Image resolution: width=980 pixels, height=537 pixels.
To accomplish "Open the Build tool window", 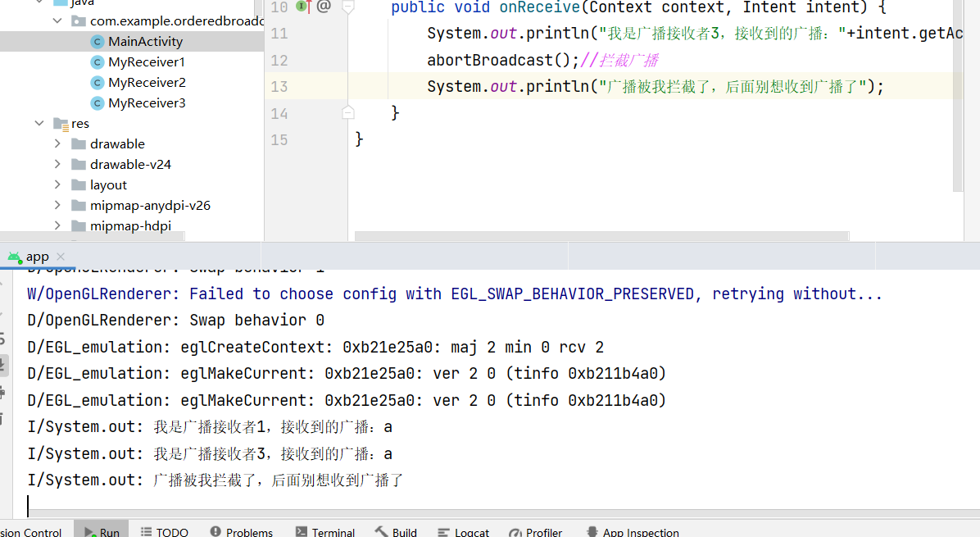I will point(397,532).
